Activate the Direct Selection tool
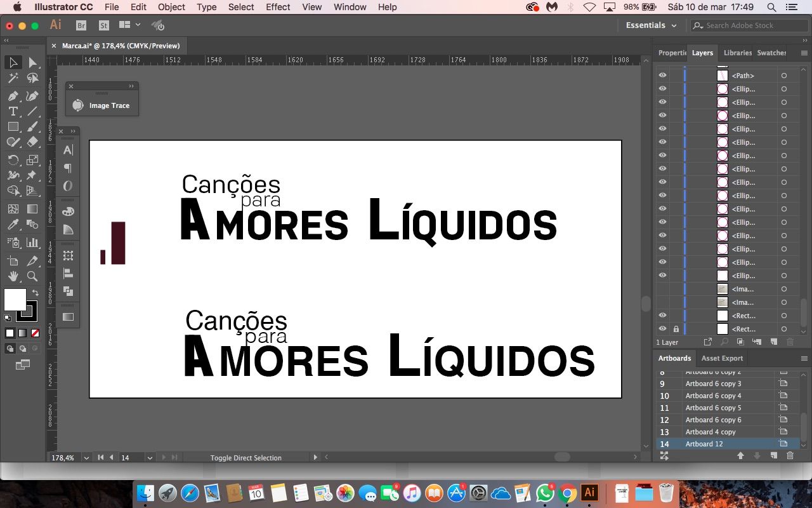The width and height of the screenshot is (812, 508). tap(32, 62)
